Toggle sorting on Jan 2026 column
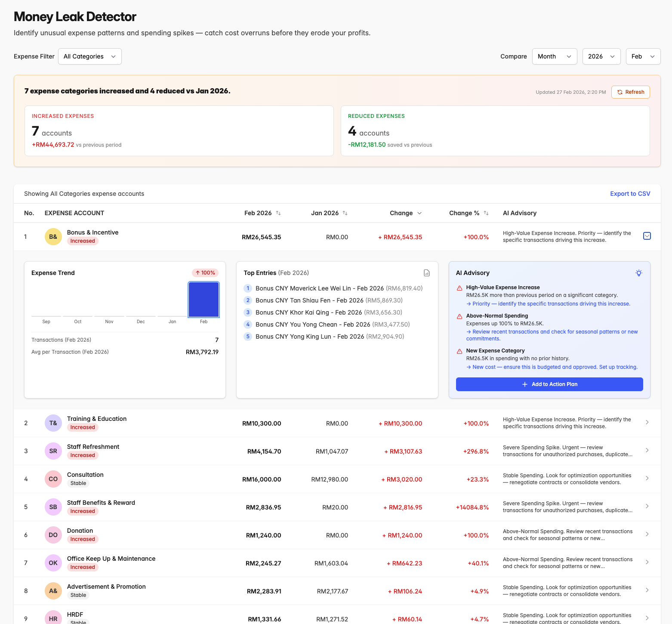The height and width of the screenshot is (624, 672). click(345, 213)
